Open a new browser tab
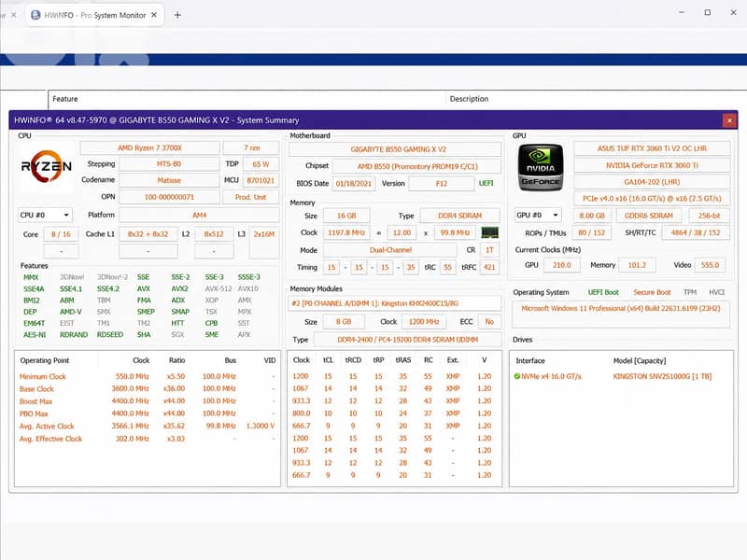 click(x=177, y=15)
